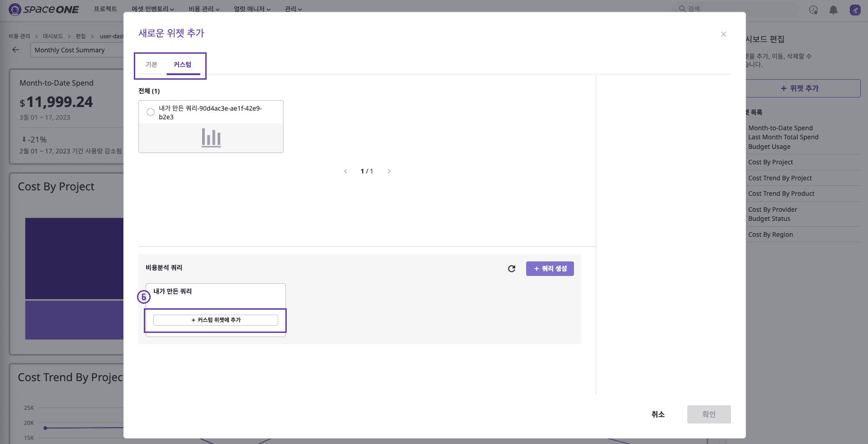
Task: Select Cost Trend By Product in list
Action: click(x=782, y=194)
